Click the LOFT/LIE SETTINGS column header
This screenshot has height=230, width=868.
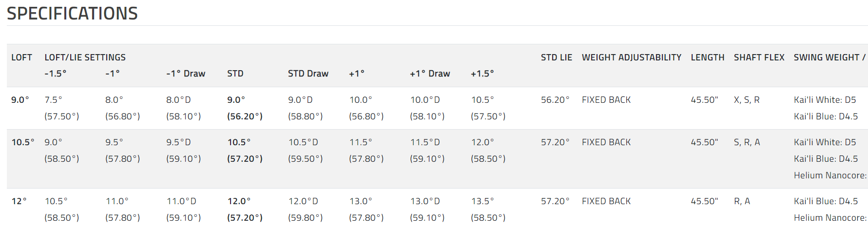[x=85, y=57]
